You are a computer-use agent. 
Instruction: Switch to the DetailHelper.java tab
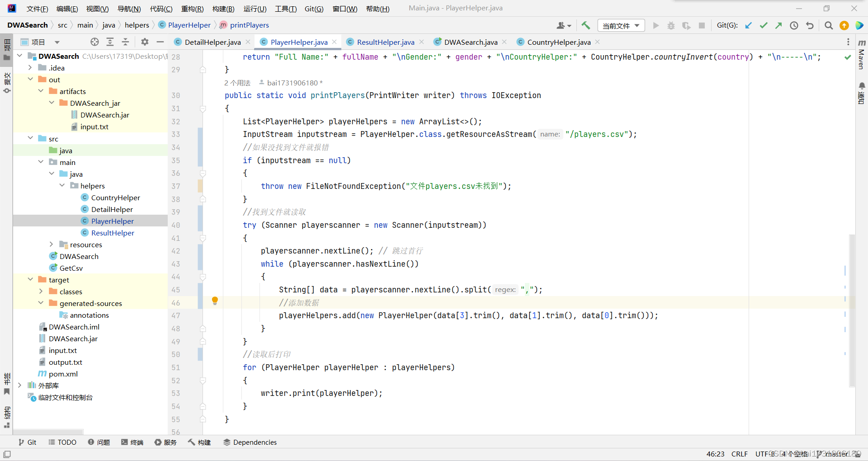tap(212, 42)
